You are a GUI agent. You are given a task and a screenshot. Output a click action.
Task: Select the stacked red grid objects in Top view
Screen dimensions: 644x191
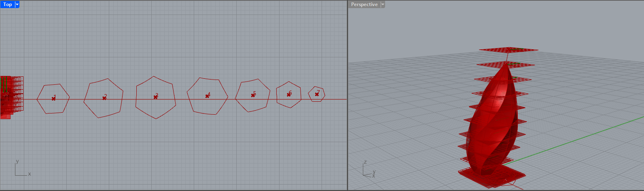(x=11, y=97)
